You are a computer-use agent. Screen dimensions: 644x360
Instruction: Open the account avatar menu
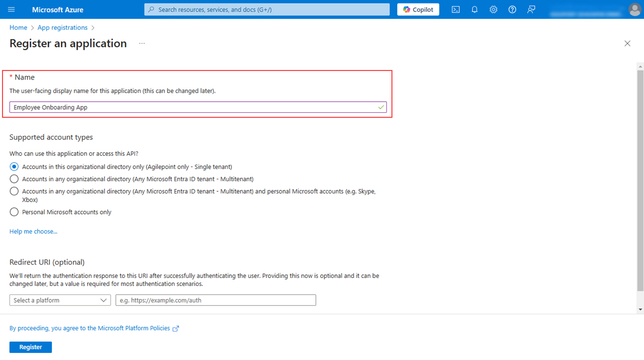click(x=634, y=10)
